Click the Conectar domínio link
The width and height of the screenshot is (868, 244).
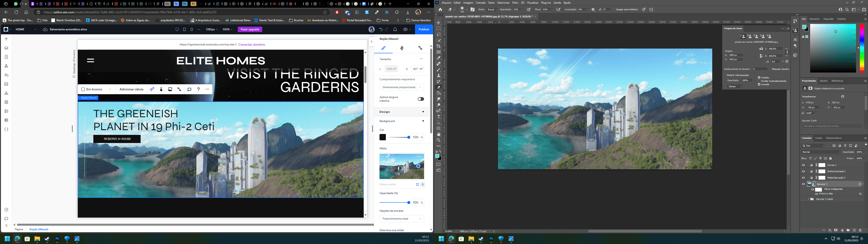click(251, 45)
